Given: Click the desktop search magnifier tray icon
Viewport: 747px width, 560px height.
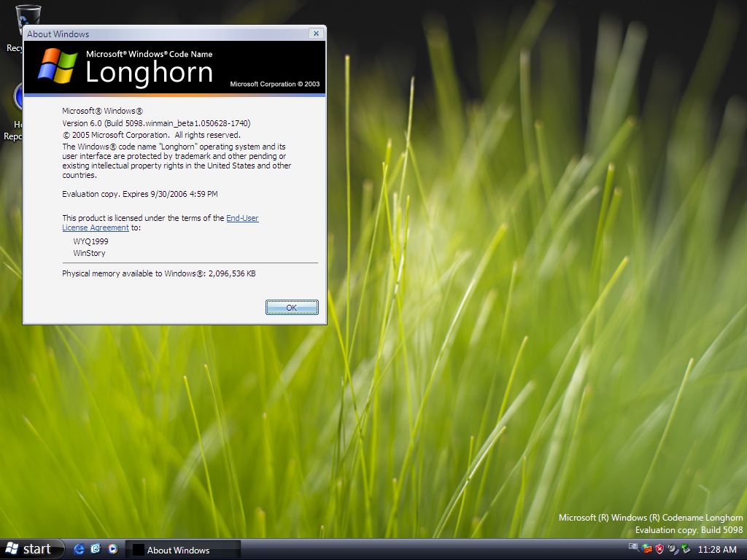Looking at the screenshot, I should [633, 548].
